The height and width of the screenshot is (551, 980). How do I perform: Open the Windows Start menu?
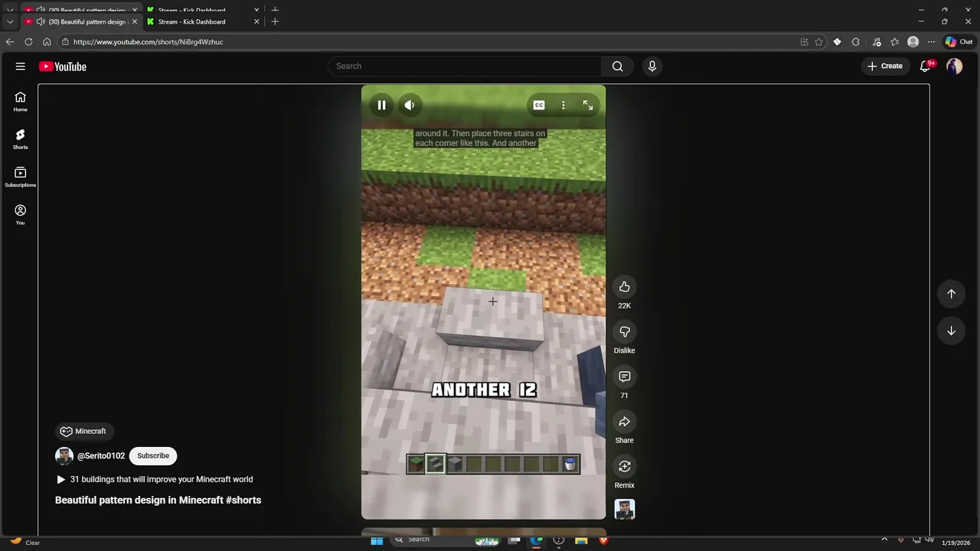pos(377,540)
